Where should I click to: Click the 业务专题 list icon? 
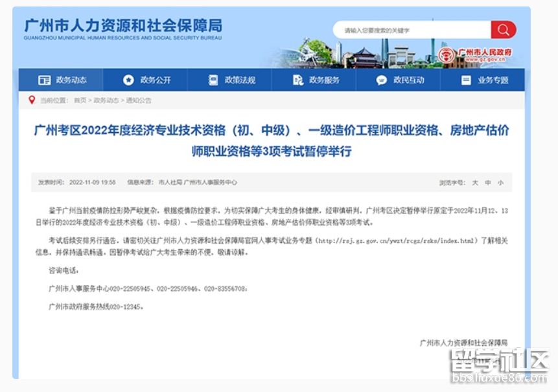[466, 80]
